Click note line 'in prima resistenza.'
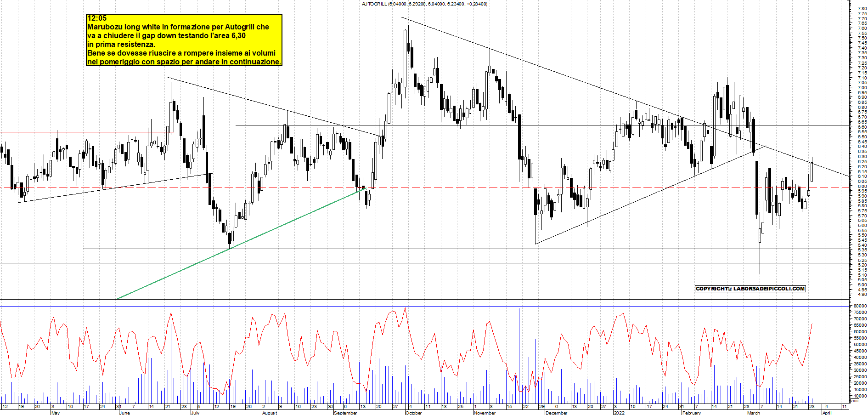 121,45
